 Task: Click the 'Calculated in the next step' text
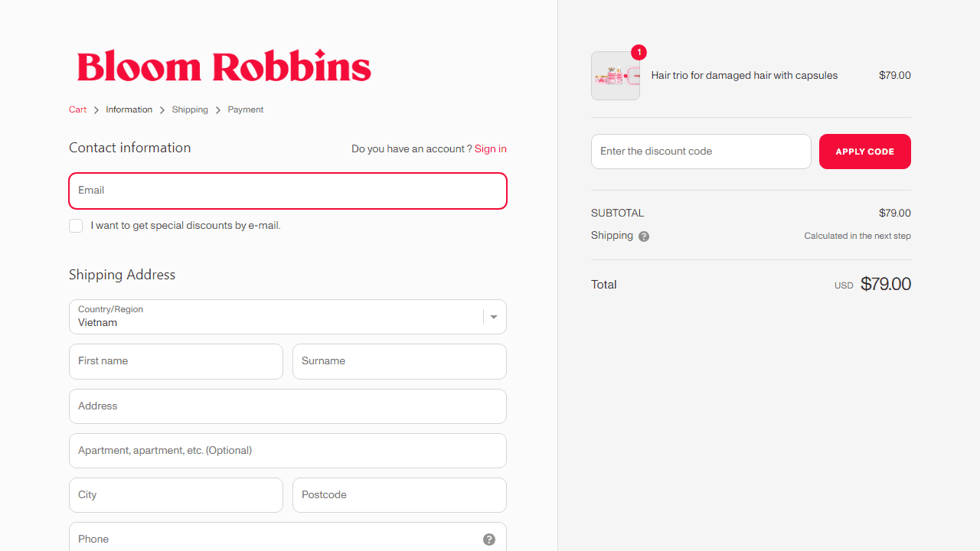(x=857, y=236)
